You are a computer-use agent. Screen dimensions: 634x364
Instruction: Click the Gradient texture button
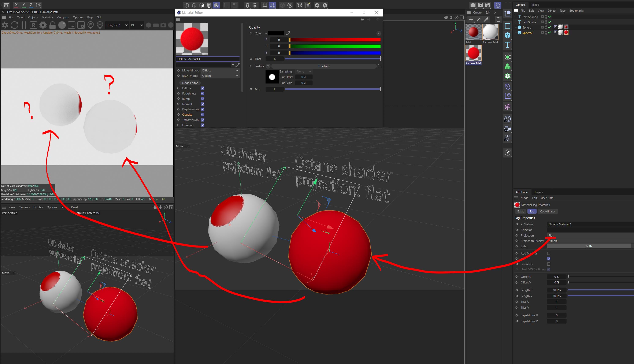[x=324, y=66]
